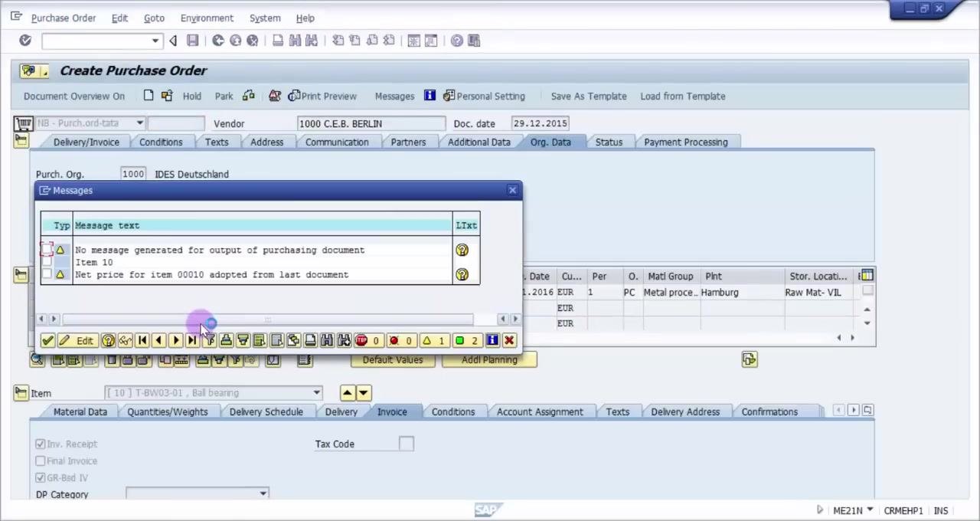Image resolution: width=980 pixels, height=521 pixels.
Task: Jump to first message with first-page arrow
Action: pos(142,341)
